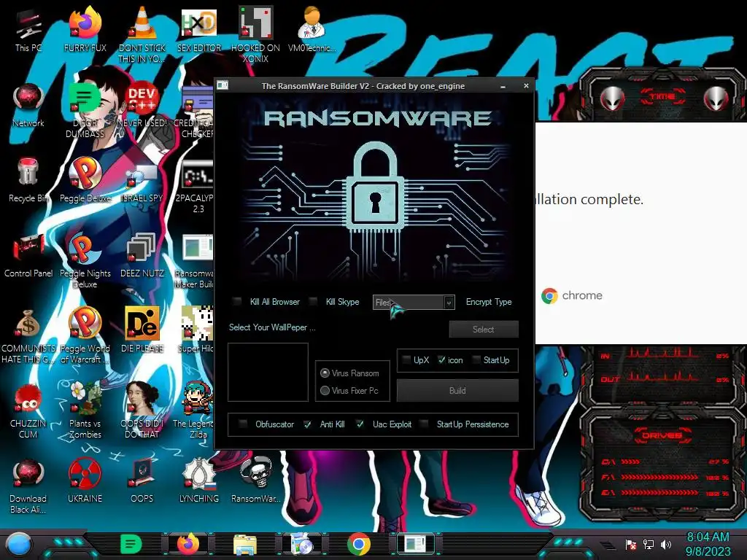Open the Peggle Deluxe desktop icon

[x=85, y=172]
